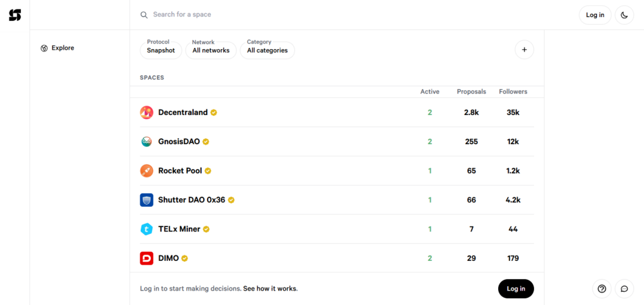Click Rocket Pool's 1.2k followers value
The width and height of the screenshot is (644, 305).
click(x=513, y=171)
